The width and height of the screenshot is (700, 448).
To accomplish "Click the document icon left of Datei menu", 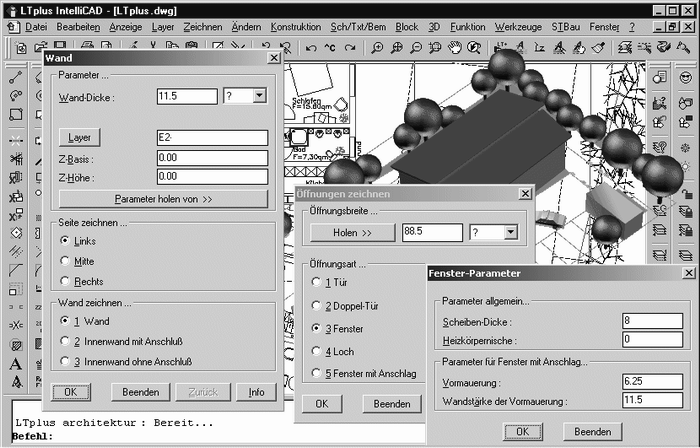I will click(14, 27).
